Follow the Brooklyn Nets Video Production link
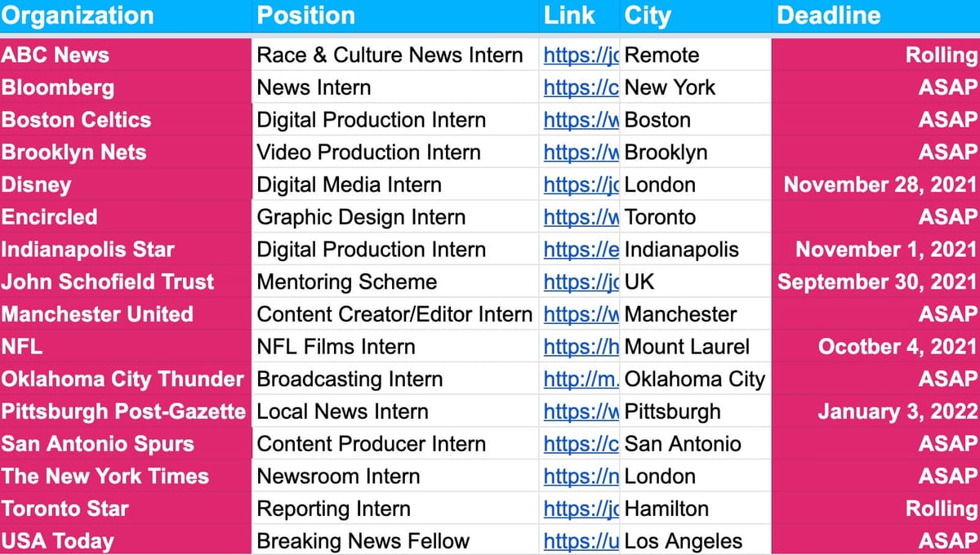 click(580, 152)
